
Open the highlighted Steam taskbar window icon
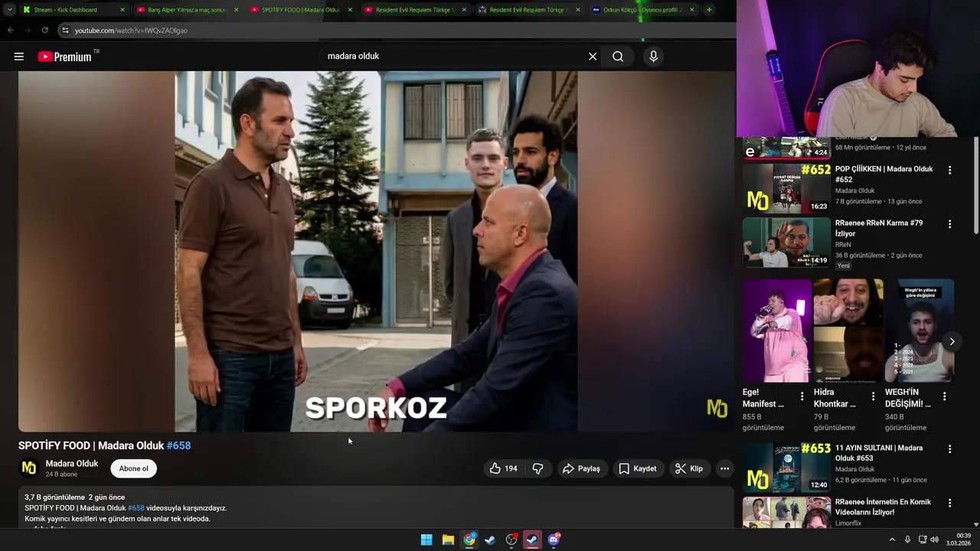pyautogui.click(x=532, y=540)
